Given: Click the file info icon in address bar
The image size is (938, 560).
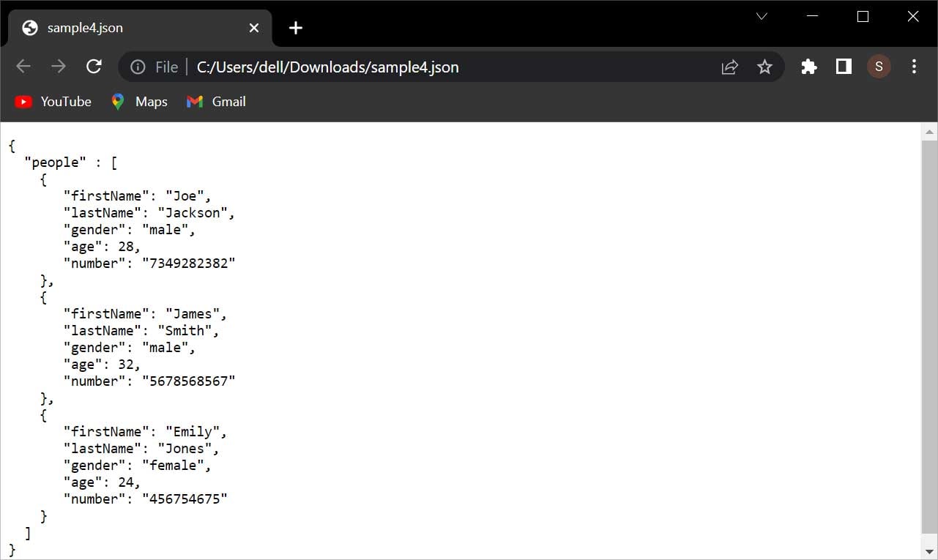Looking at the screenshot, I should (138, 67).
